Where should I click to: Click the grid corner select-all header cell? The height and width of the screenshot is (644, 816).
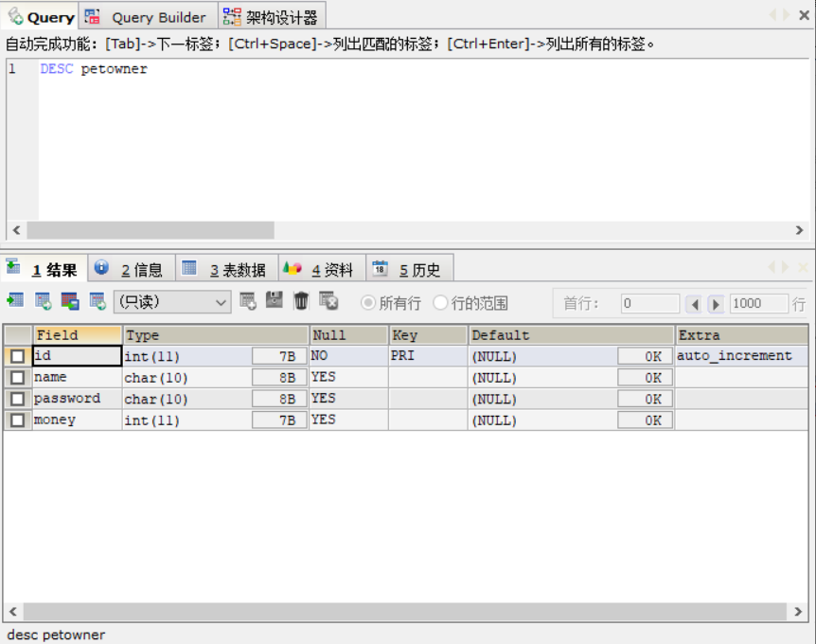[18, 334]
